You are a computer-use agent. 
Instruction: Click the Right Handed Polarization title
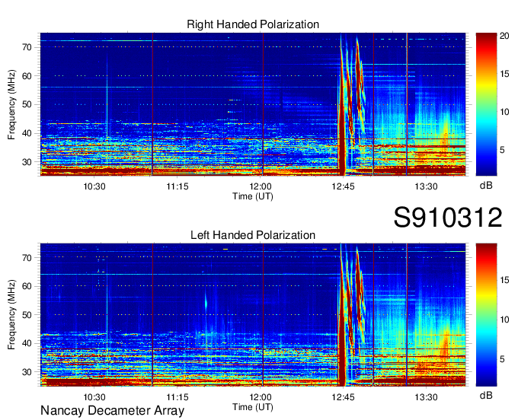253,24
